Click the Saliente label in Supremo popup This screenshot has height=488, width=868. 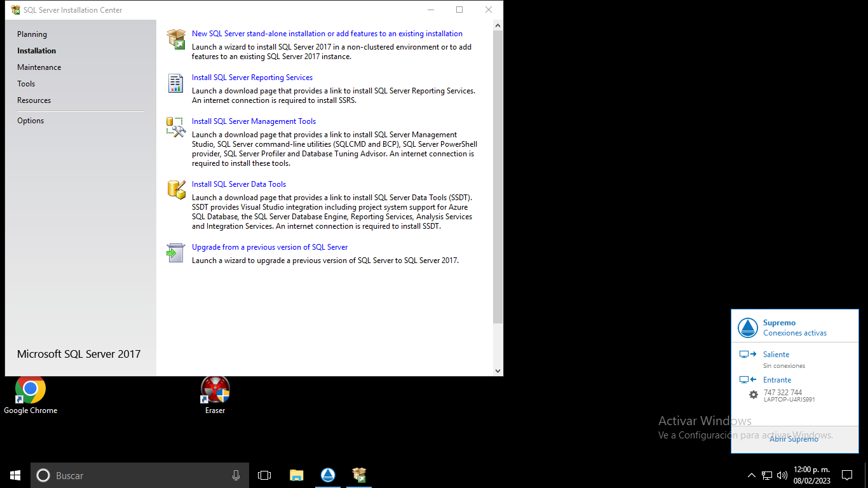[x=776, y=355]
